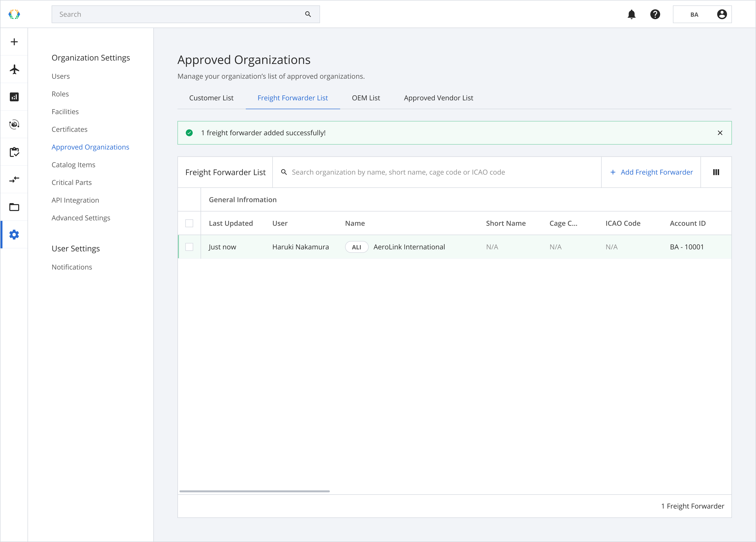756x542 pixels.
Task: Select Approved Organizations in the settings menu
Action: point(90,147)
